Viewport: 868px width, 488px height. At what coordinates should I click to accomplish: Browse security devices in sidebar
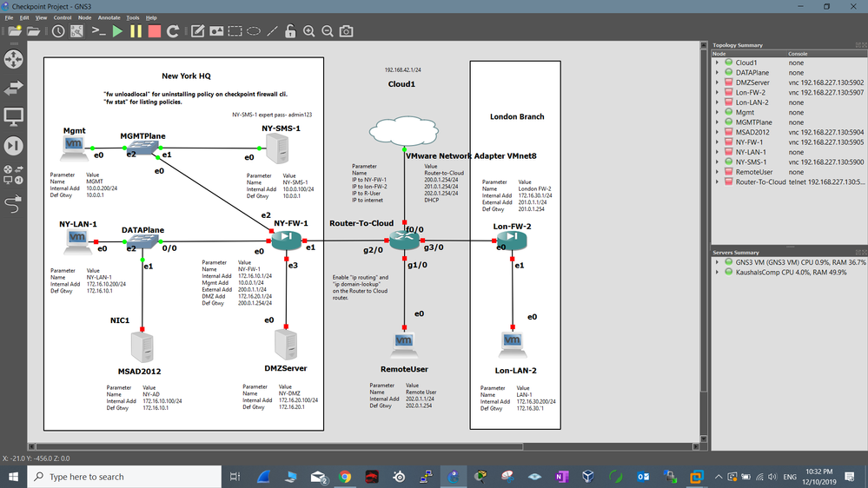click(x=14, y=145)
